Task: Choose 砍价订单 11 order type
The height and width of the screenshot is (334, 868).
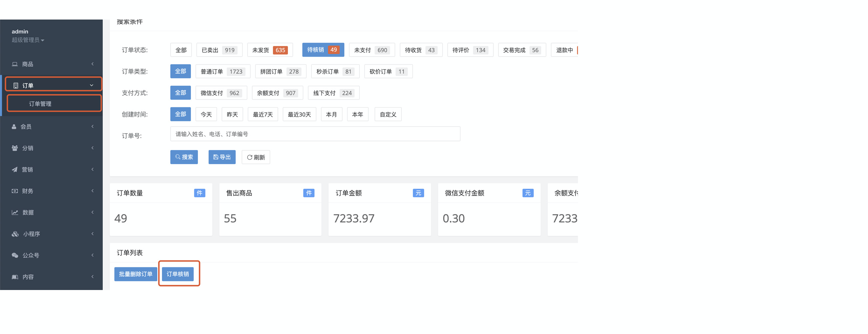Action: 389,71
